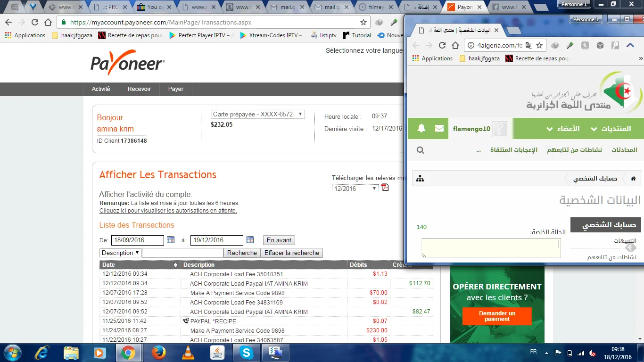Screen dimensions: 644x362
Task: Open VLC media player from taskbar
Action: pyautogui.click(x=188, y=353)
